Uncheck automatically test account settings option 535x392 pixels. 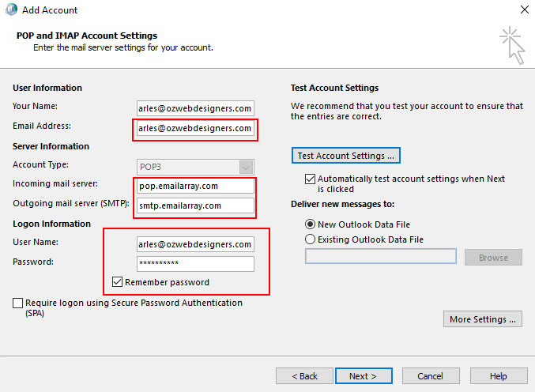[x=310, y=179]
